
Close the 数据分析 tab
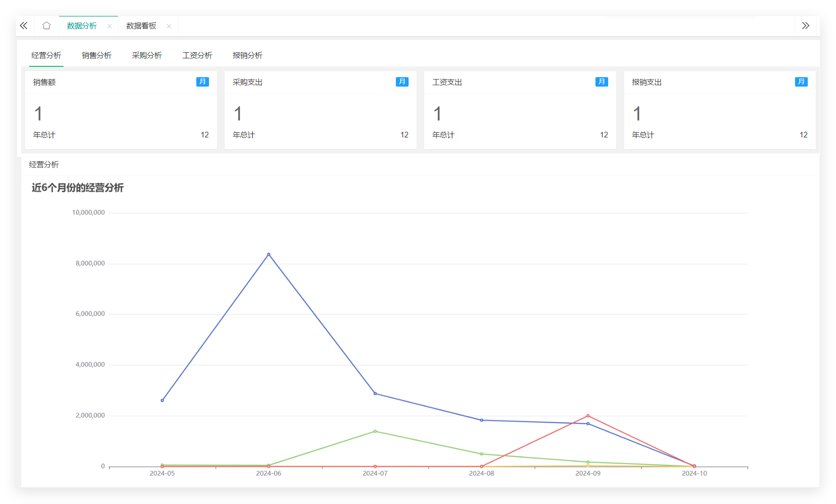[x=110, y=26]
